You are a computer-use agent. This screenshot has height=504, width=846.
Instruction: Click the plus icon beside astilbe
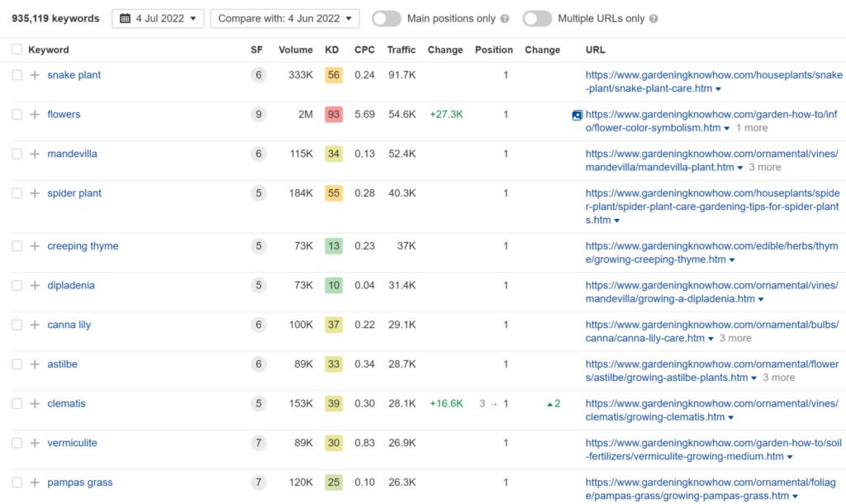(x=35, y=364)
